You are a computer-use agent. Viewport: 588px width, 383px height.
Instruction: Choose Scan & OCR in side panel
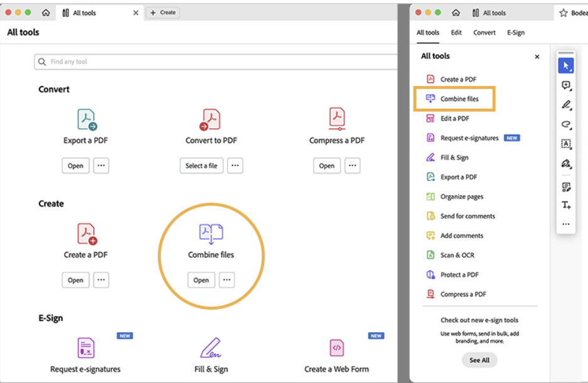(x=450, y=255)
